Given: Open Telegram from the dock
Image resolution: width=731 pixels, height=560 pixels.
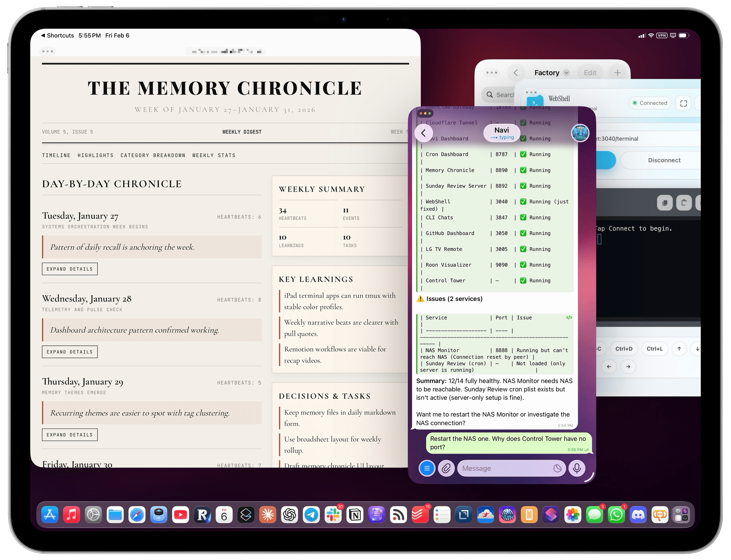Looking at the screenshot, I should tap(311, 515).
